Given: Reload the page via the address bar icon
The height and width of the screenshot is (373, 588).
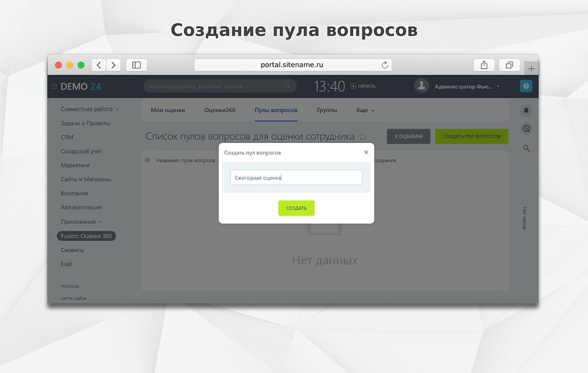Looking at the screenshot, I should coord(385,65).
